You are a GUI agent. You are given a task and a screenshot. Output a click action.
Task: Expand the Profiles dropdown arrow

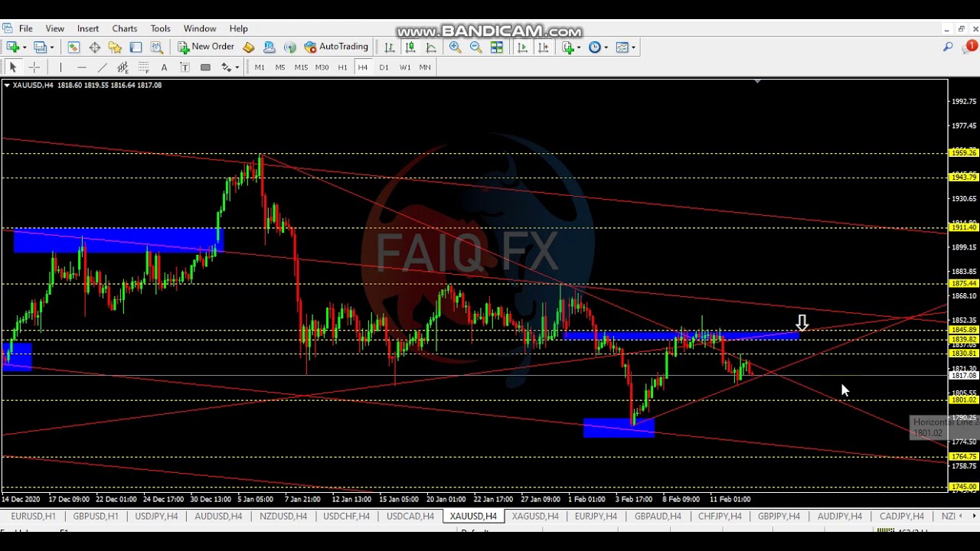pos(51,47)
